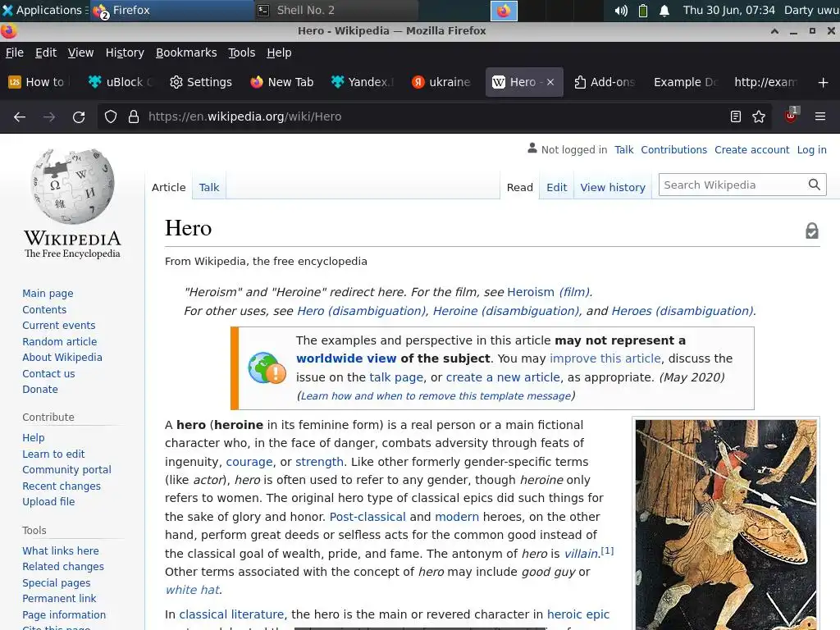Open the Heroism (film) link

coord(549,292)
